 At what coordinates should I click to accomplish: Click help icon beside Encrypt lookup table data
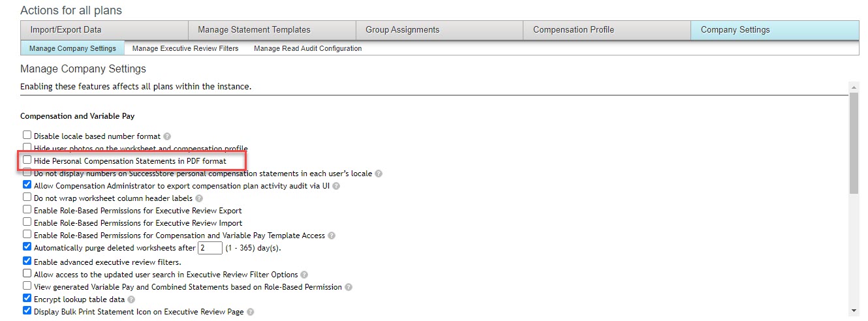click(131, 299)
